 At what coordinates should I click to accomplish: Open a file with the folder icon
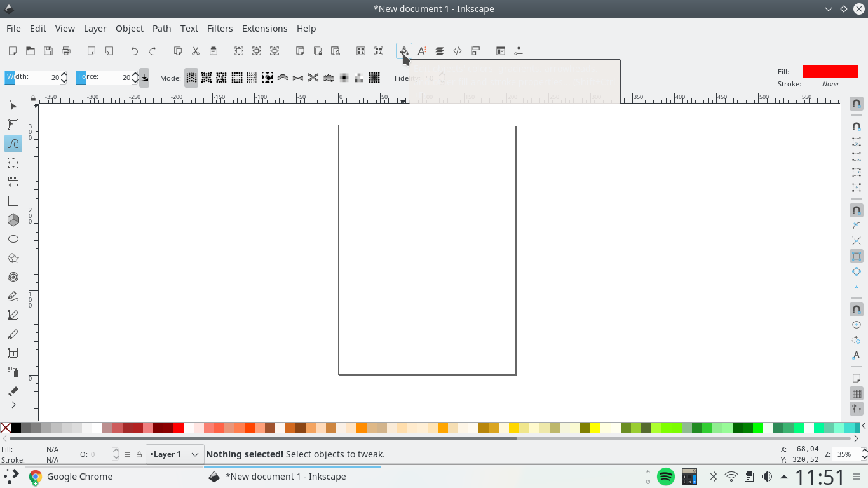click(30, 51)
